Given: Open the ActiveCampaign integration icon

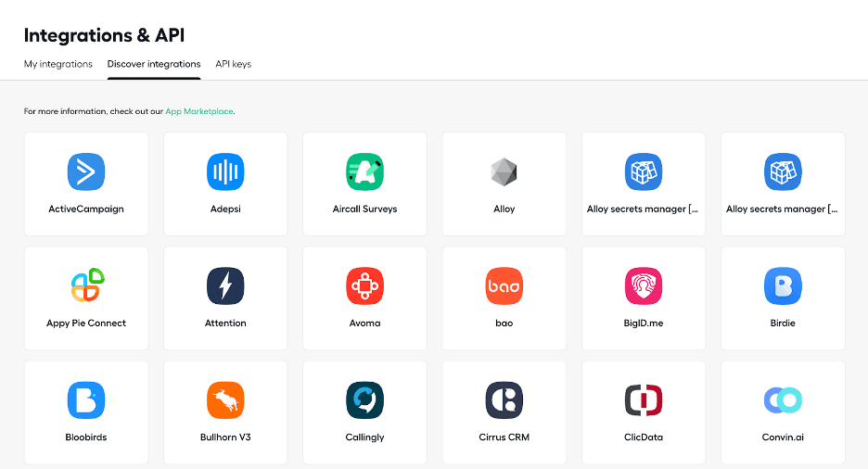Looking at the screenshot, I should 86,171.
